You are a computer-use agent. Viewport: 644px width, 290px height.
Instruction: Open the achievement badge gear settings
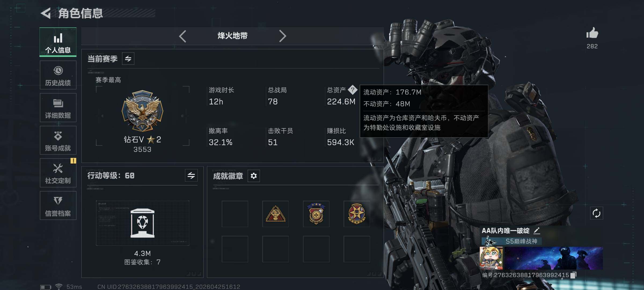[x=254, y=176]
